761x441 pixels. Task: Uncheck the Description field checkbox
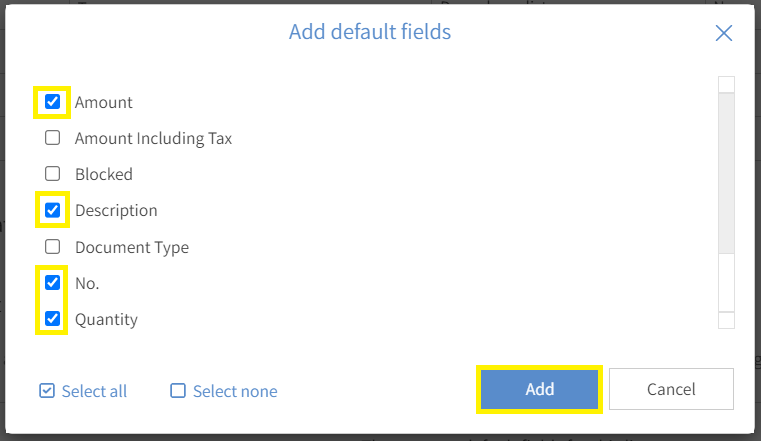tap(52, 210)
